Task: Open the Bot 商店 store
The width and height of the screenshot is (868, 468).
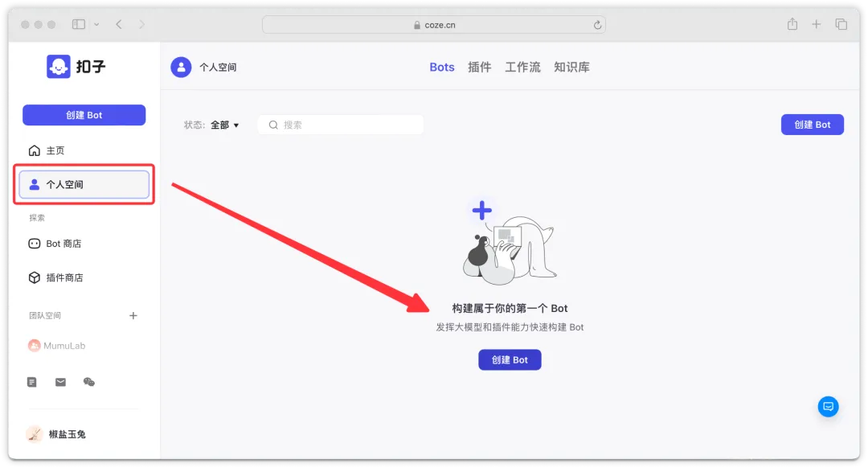Action: coord(55,244)
